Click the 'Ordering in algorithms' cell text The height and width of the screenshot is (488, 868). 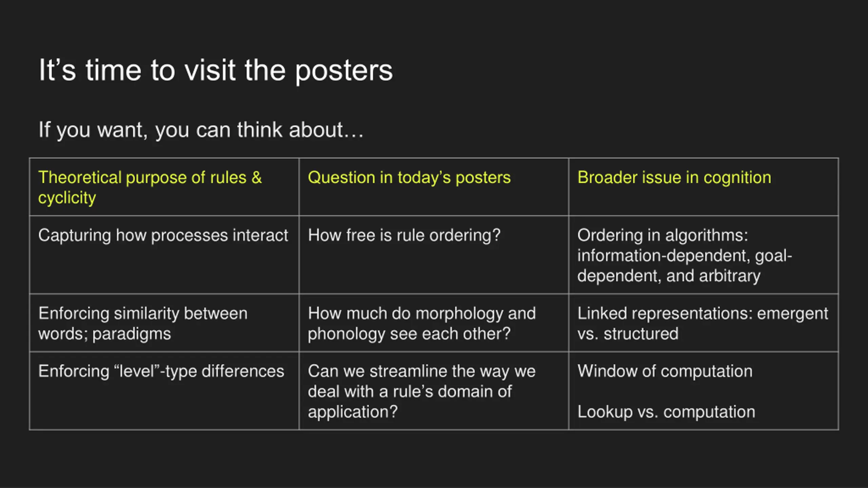(685, 255)
